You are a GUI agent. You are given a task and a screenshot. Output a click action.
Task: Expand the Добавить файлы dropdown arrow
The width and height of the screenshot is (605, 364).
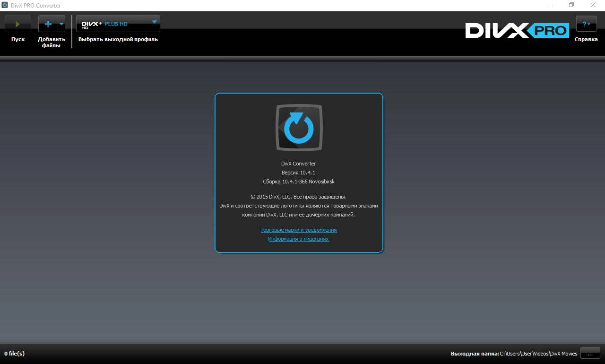click(61, 24)
